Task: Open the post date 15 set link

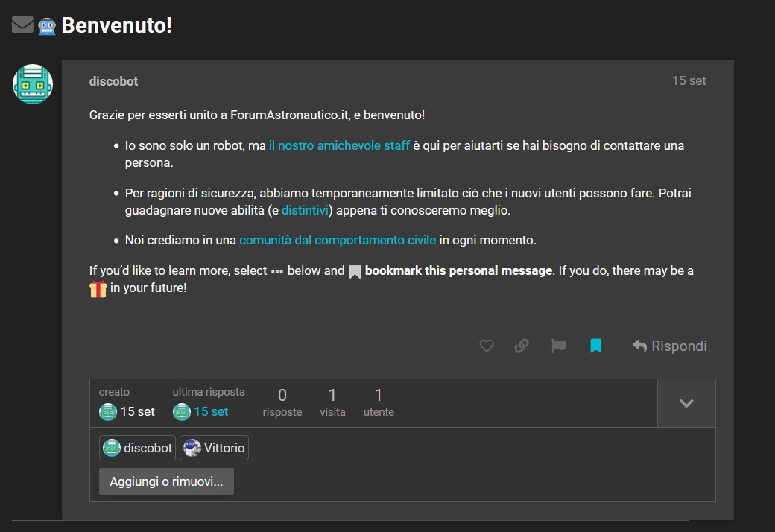Action: pyautogui.click(x=689, y=80)
